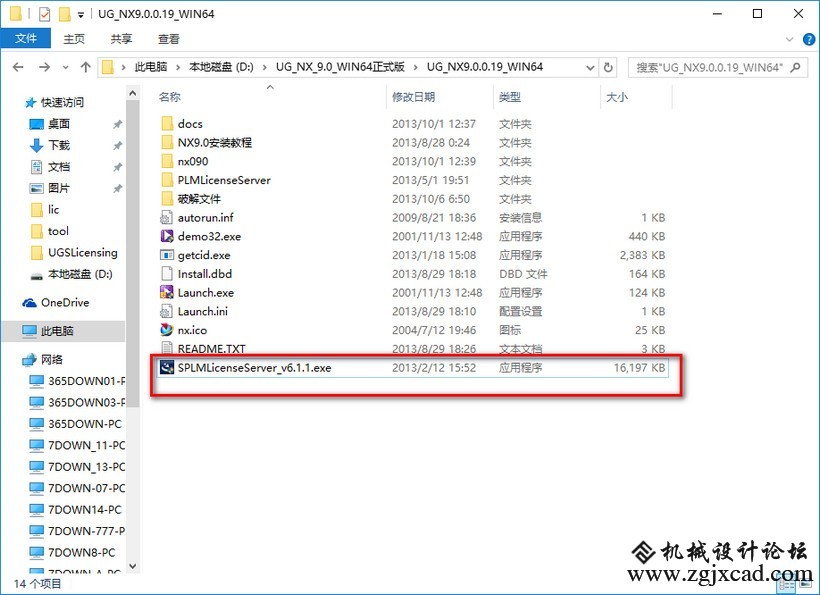Select the PLMLicenseServer folder icon
The width and height of the screenshot is (820, 595).
click(x=167, y=180)
